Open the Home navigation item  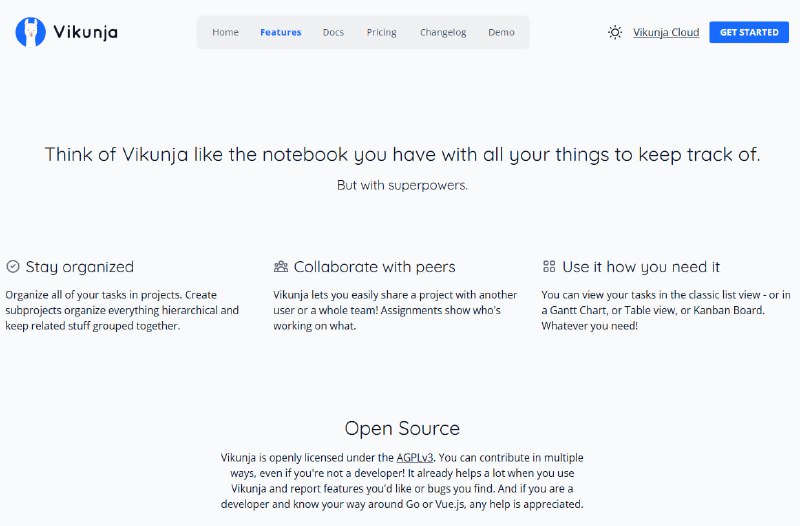(x=225, y=32)
